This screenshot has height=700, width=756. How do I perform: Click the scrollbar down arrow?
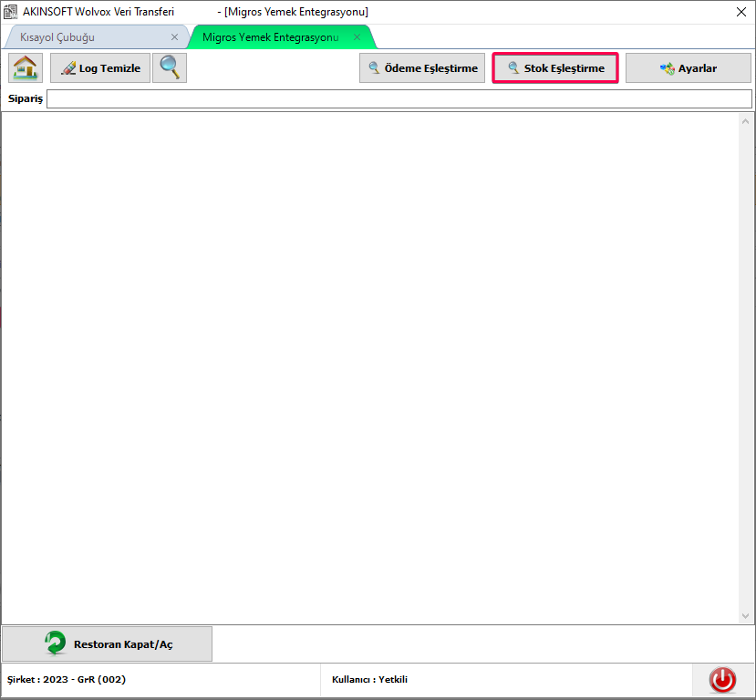point(745,616)
